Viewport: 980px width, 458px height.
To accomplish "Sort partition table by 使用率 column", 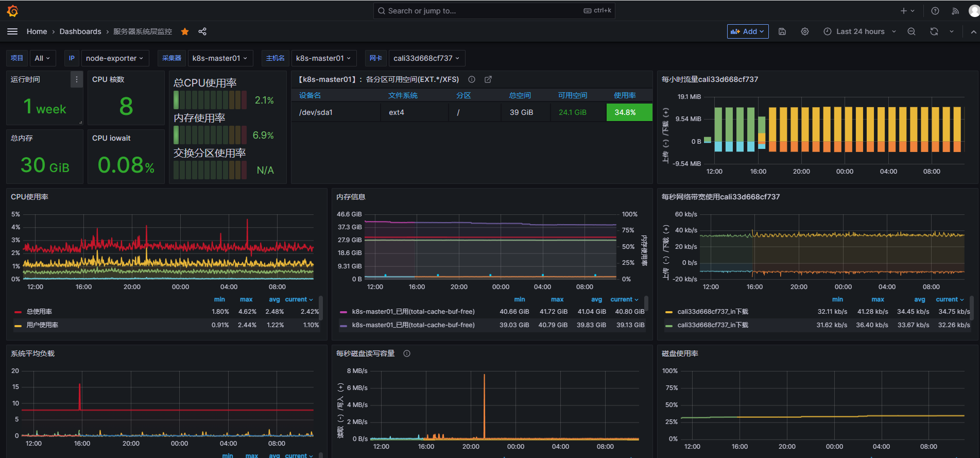I will tap(625, 95).
